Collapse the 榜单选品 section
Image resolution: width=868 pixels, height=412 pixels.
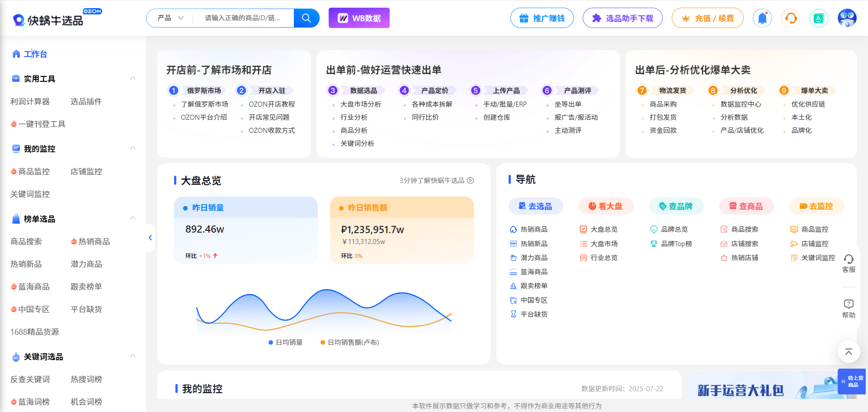coord(132,218)
